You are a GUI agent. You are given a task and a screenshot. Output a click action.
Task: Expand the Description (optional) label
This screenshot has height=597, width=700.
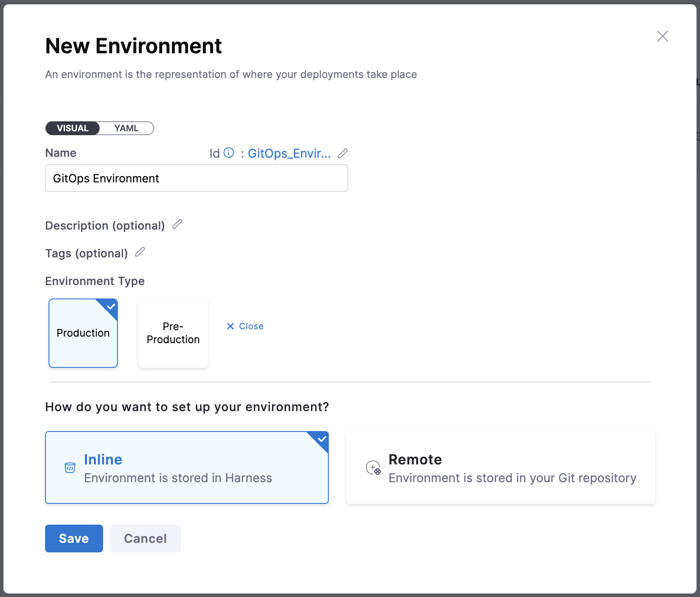coord(105,226)
